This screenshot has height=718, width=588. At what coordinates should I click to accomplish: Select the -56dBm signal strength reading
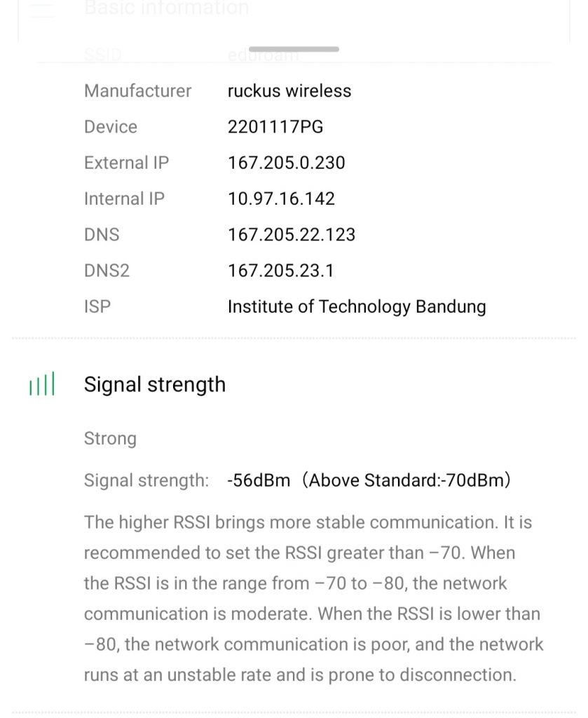(x=259, y=480)
